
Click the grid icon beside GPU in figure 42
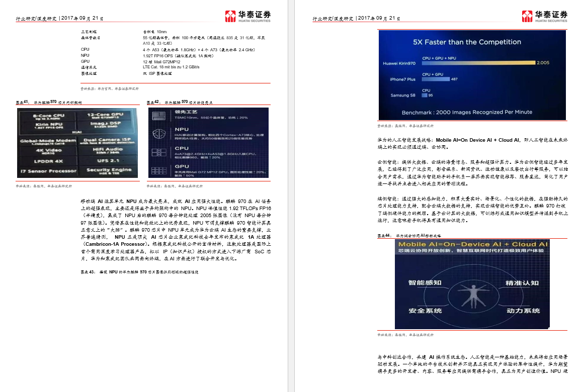tap(159, 170)
